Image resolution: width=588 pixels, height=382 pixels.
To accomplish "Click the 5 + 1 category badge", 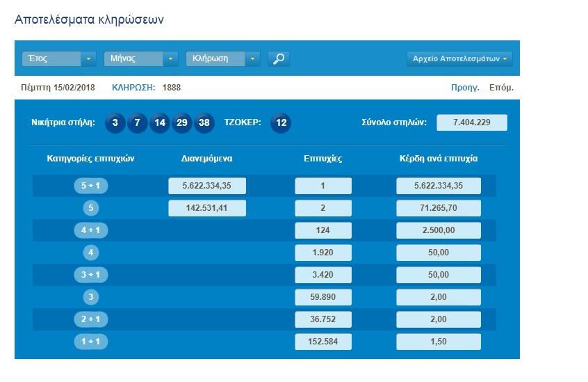I will (x=91, y=186).
